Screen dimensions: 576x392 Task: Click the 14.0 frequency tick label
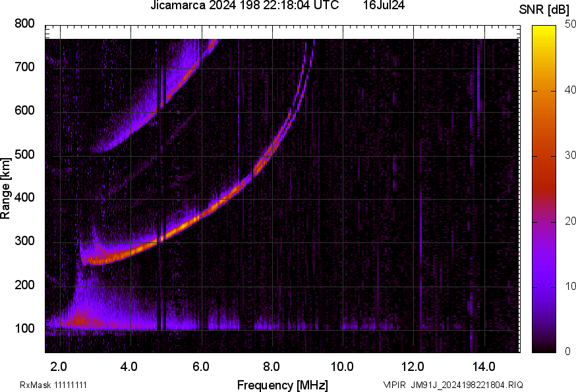point(483,366)
